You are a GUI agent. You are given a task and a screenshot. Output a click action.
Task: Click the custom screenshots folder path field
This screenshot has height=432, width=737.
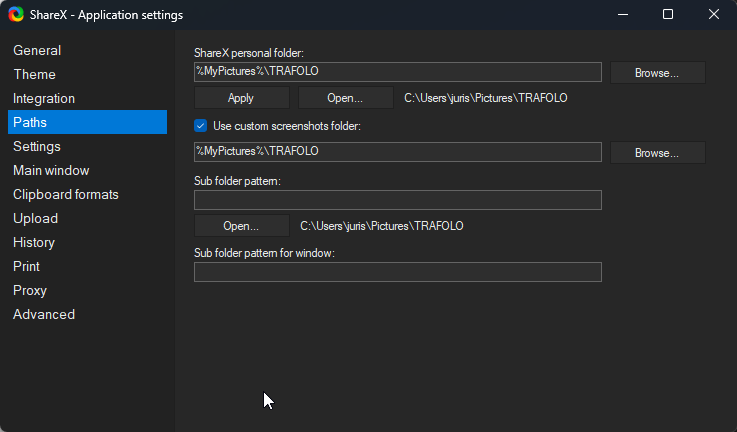[398, 152]
